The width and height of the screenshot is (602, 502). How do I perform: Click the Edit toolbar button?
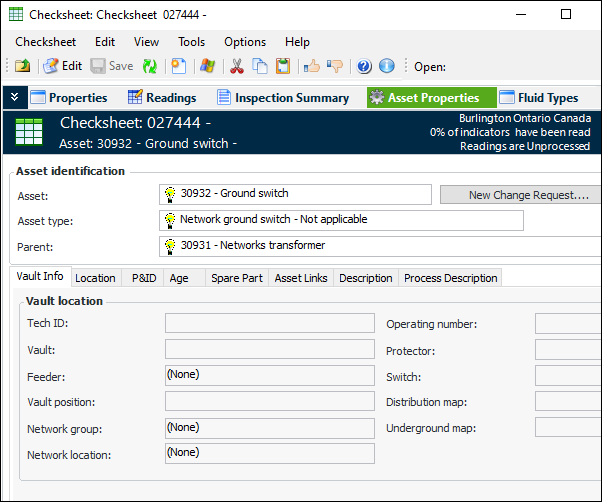[x=62, y=66]
